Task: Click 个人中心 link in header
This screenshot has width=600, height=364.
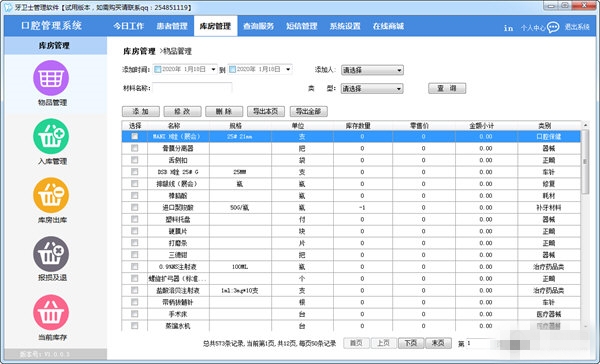Action: point(533,28)
